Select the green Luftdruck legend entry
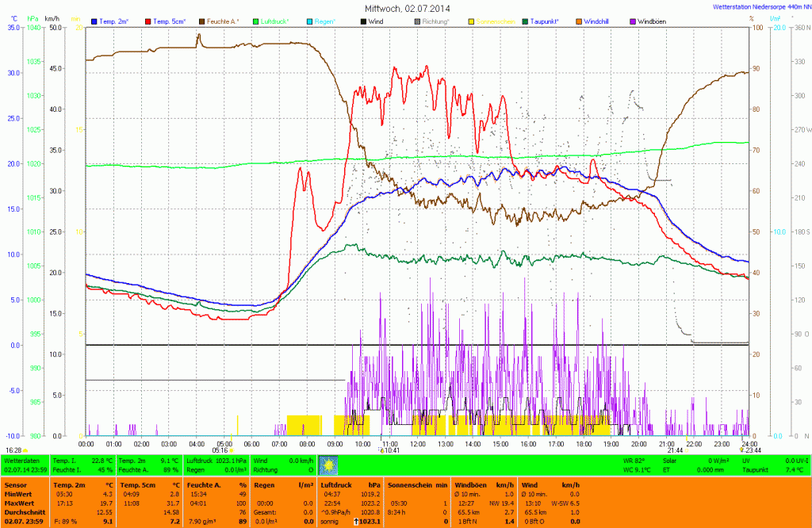Viewport: 812px width, 528px height. click(x=275, y=21)
